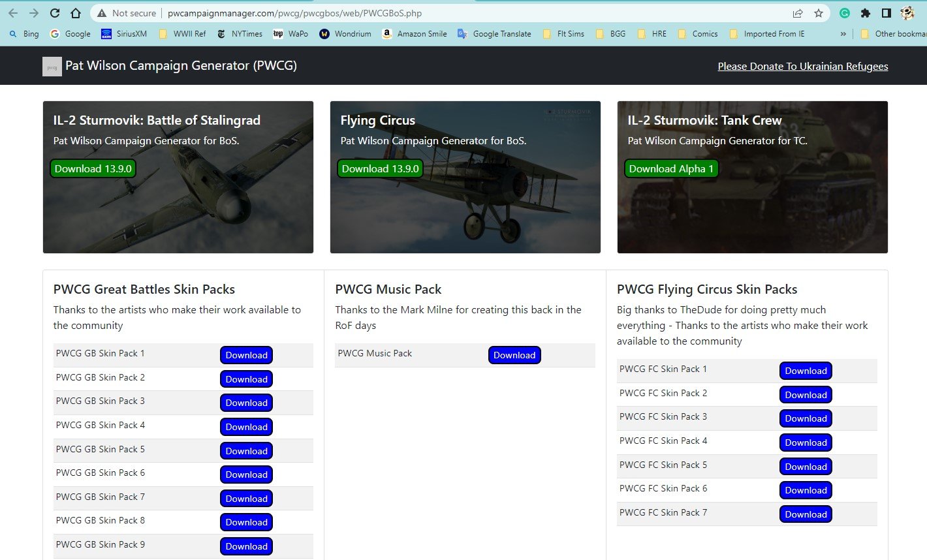This screenshot has width=927, height=560.
Task: Open the HRE bookmark folder
Action: tap(652, 34)
